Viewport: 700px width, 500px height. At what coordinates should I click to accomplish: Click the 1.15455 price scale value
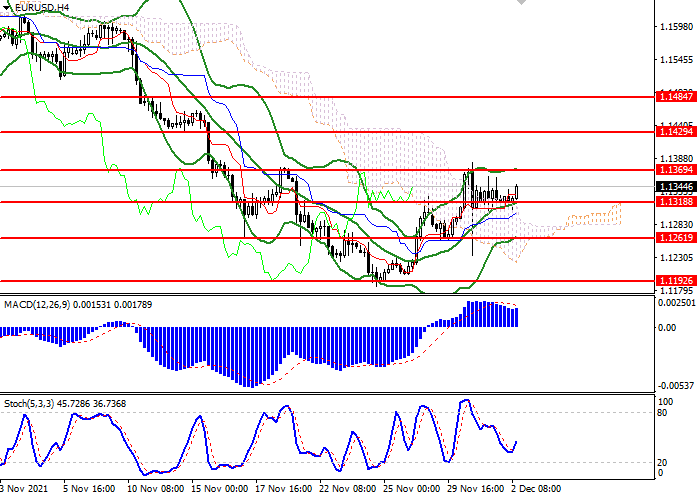676,60
